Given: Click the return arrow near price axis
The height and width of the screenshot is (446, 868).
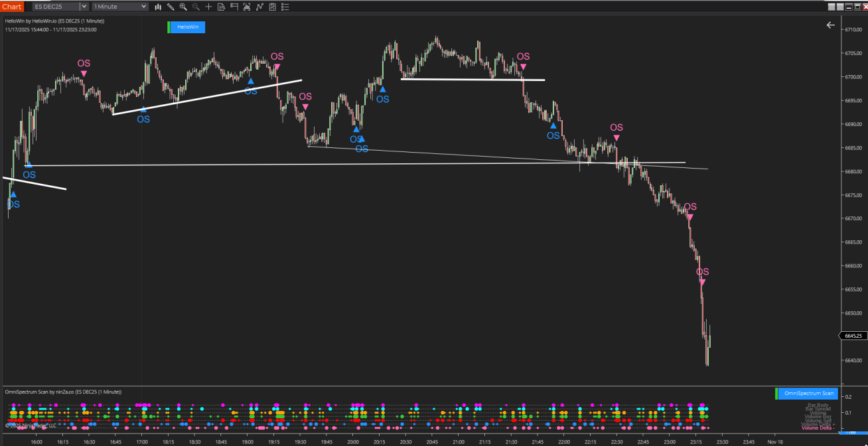Looking at the screenshot, I should 830,25.
